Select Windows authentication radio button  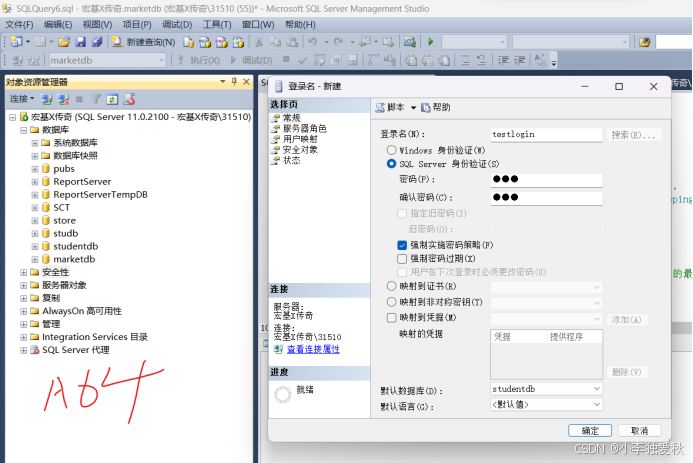click(x=391, y=150)
